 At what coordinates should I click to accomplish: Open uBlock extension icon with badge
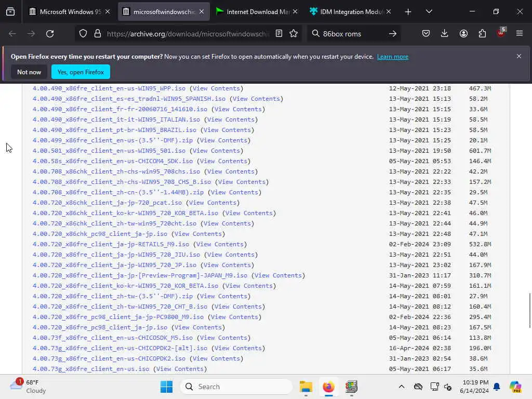click(501, 33)
